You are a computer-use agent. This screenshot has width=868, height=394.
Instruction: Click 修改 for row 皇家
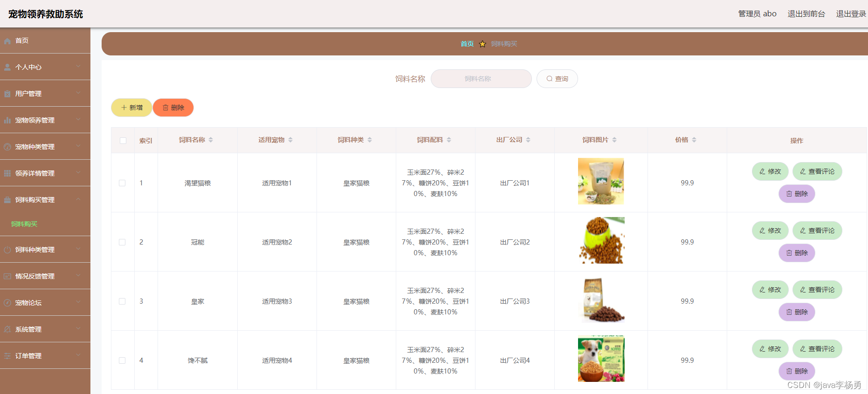tap(770, 290)
